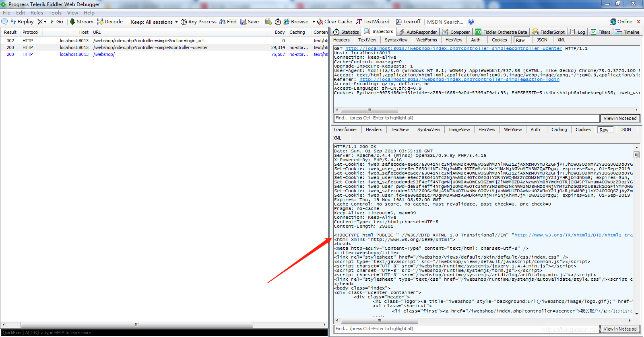Open the Edit menu

tap(21, 13)
